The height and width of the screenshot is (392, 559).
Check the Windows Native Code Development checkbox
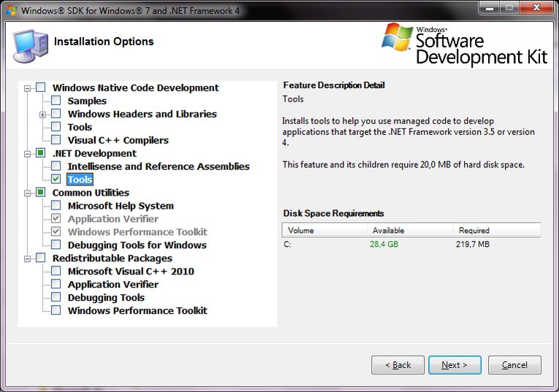[41, 87]
